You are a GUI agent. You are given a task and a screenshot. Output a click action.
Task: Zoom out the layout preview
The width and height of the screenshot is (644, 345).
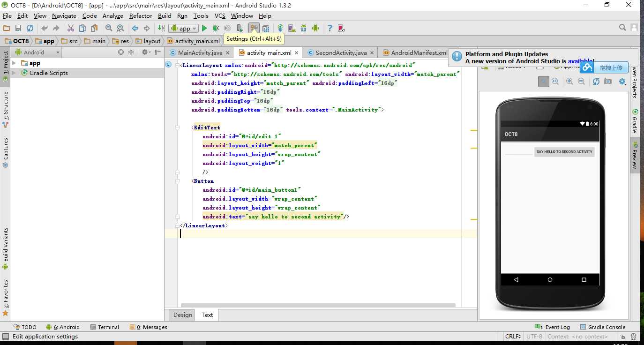click(581, 82)
